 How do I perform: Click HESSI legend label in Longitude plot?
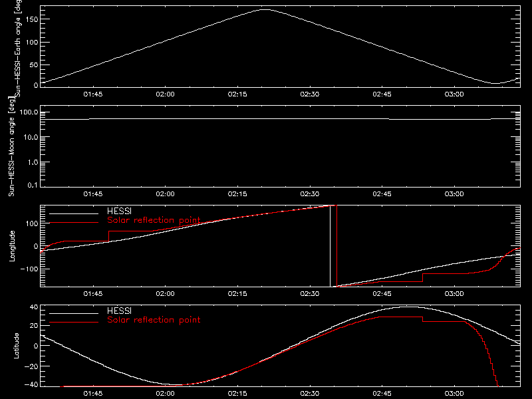point(119,211)
